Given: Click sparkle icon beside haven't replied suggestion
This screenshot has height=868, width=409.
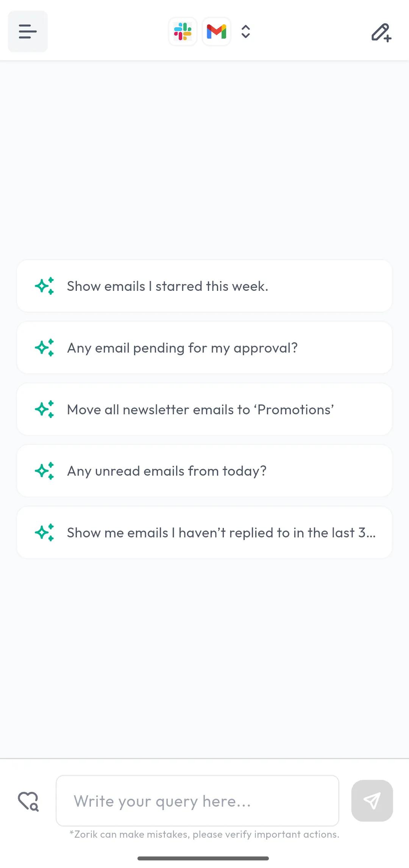Looking at the screenshot, I should point(44,533).
